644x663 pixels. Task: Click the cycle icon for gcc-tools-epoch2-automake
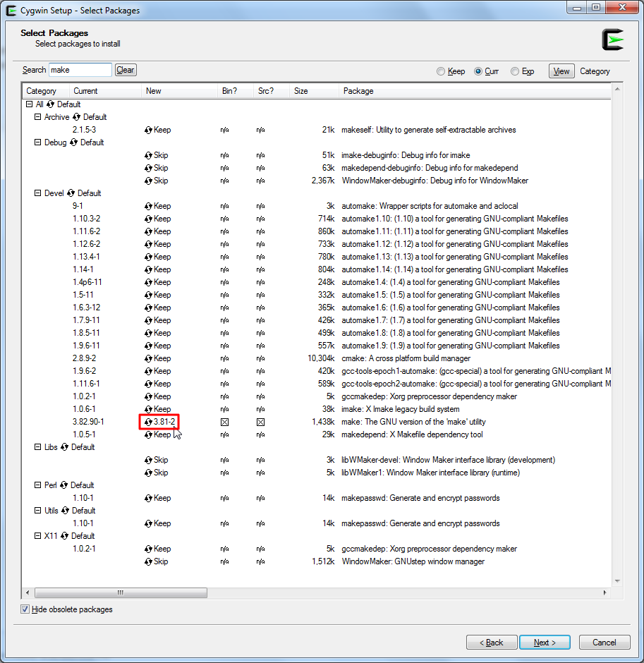coord(148,384)
